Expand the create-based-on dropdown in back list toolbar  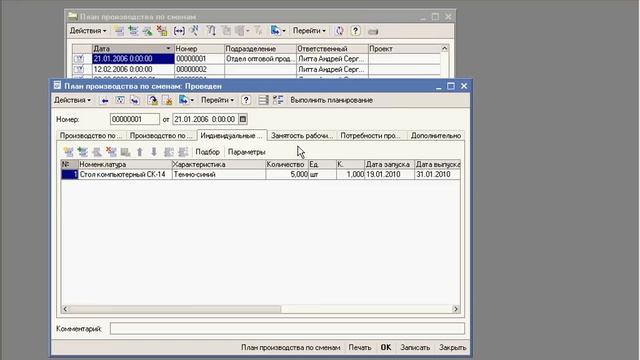(x=284, y=31)
